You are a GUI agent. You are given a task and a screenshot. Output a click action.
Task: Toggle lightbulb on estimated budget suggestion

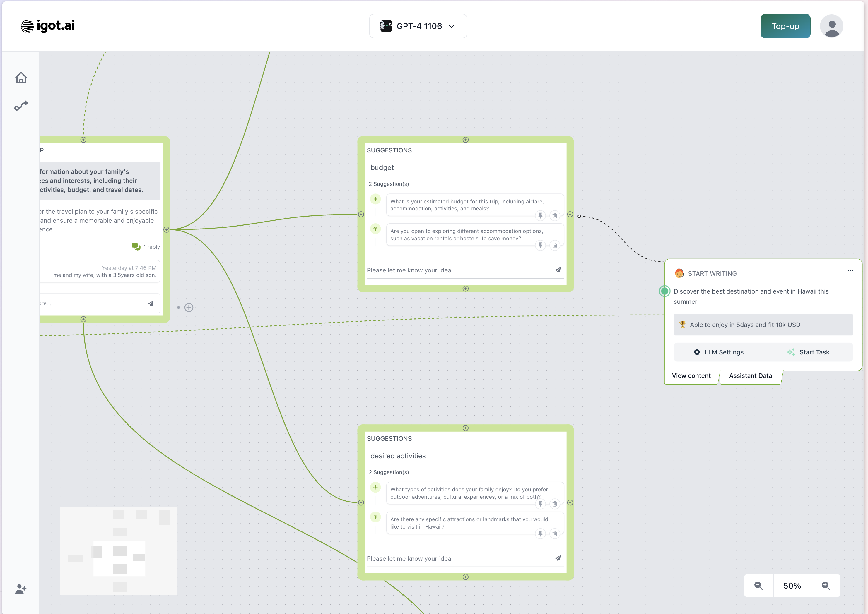click(375, 199)
